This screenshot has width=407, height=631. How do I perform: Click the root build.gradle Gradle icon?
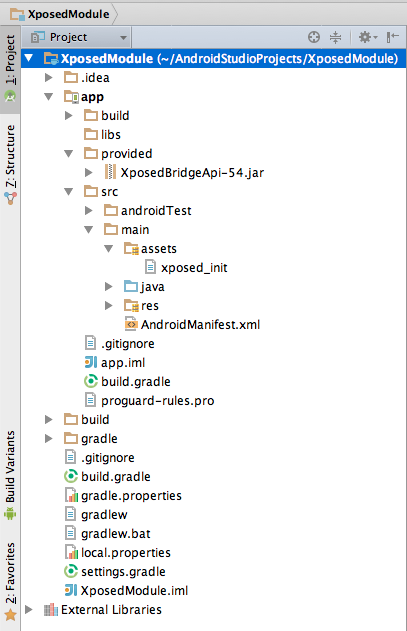coord(71,476)
